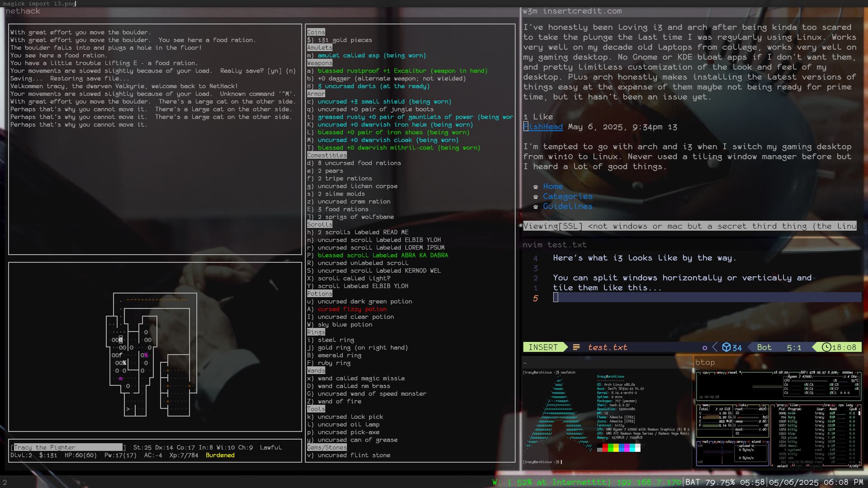Toggle the 'tree' view in btop proc box
868x488 pixels.
point(828,405)
